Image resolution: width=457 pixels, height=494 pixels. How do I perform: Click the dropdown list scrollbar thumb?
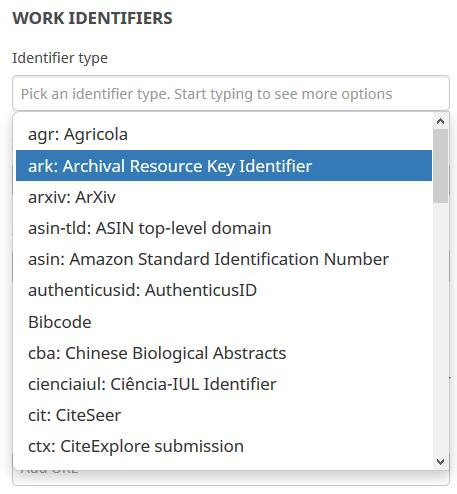pos(440,166)
